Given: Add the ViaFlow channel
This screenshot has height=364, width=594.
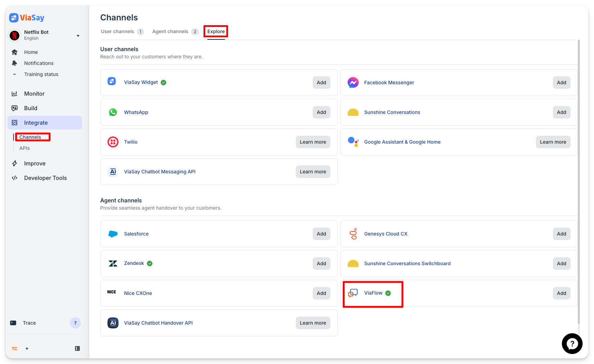Looking at the screenshot, I should (x=562, y=293).
